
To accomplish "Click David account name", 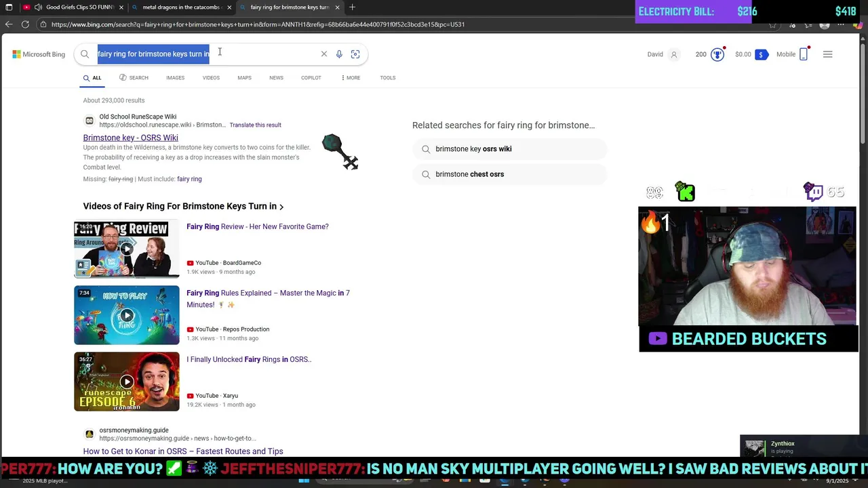I will coord(655,54).
